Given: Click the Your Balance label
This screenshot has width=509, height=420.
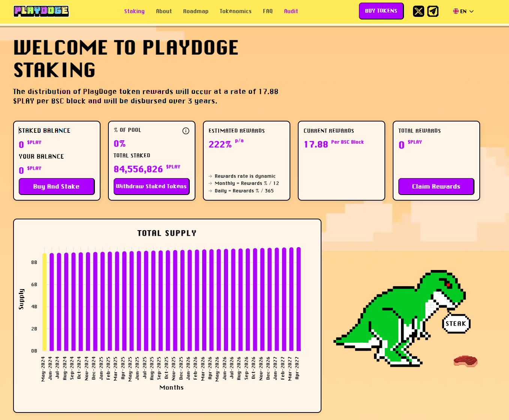Looking at the screenshot, I should 41,156.
